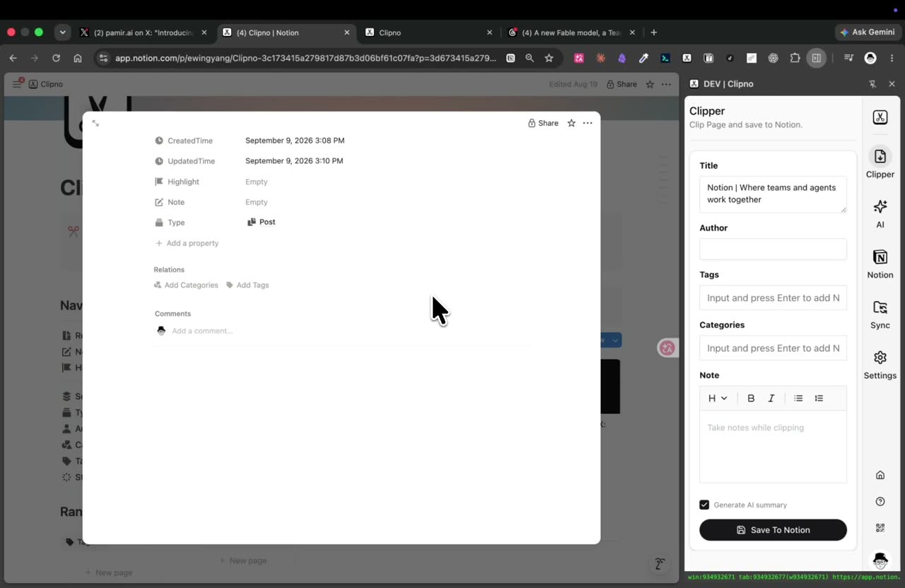
Task: Go to browser home page
Action: click(x=78, y=58)
